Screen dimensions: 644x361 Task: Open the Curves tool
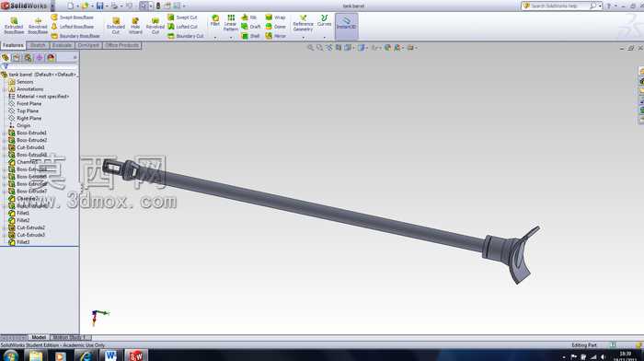(x=324, y=21)
